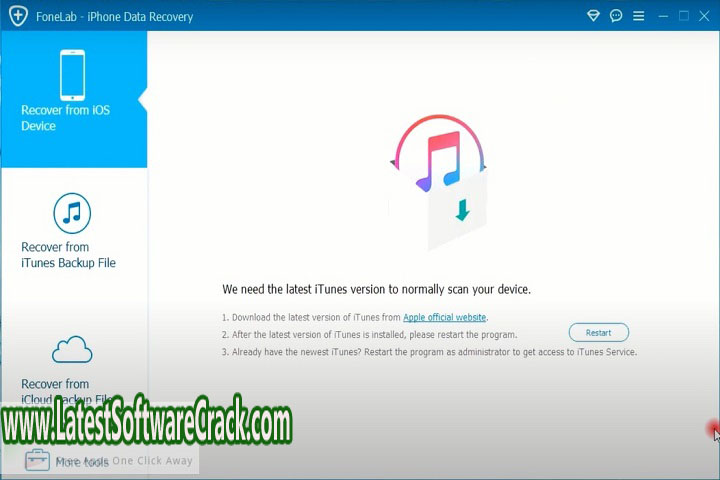Screen dimensions: 720x480
Task: Select the cloud iCloud Backup icon
Action: (x=72, y=350)
